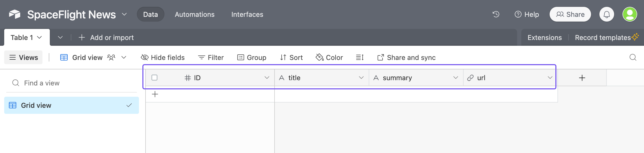The width and height of the screenshot is (644, 153).
Task: Open the notifications bell
Action: pos(607,14)
